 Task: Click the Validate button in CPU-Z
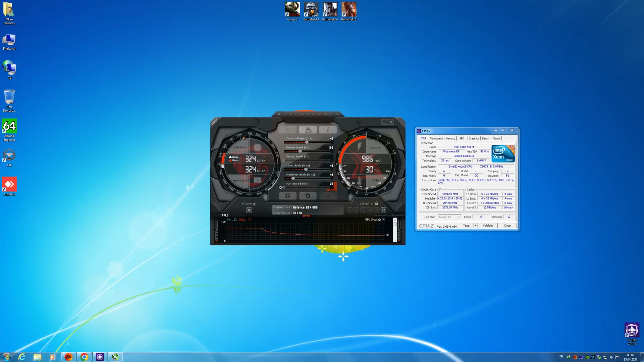point(488,226)
